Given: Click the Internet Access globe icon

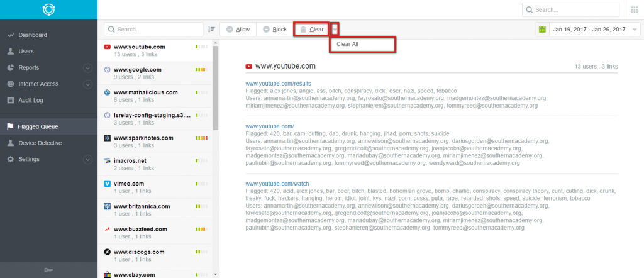Looking at the screenshot, I should pyautogui.click(x=11, y=84).
